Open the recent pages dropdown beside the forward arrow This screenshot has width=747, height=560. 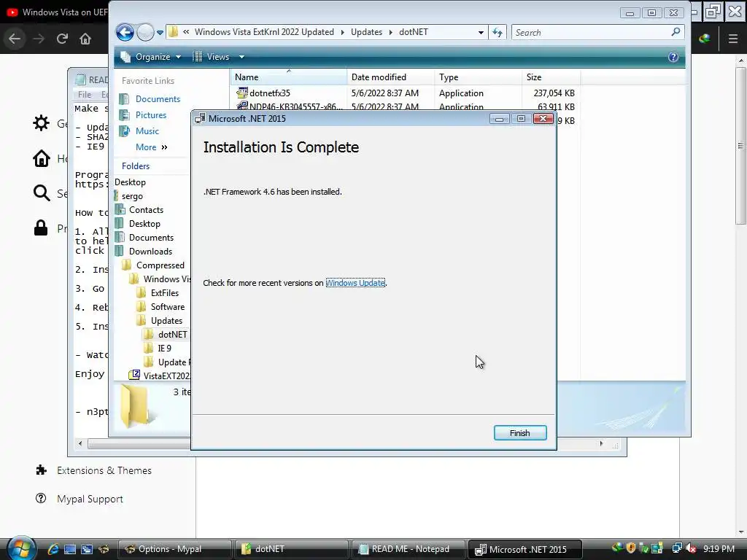coord(160,33)
